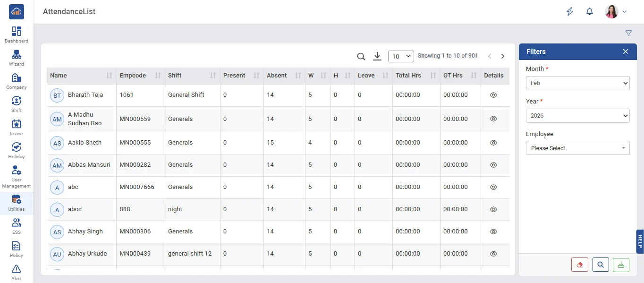Change the page size selector showing 10
Image resolution: width=644 pixels, height=283 pixels.
tap(400, 57)
